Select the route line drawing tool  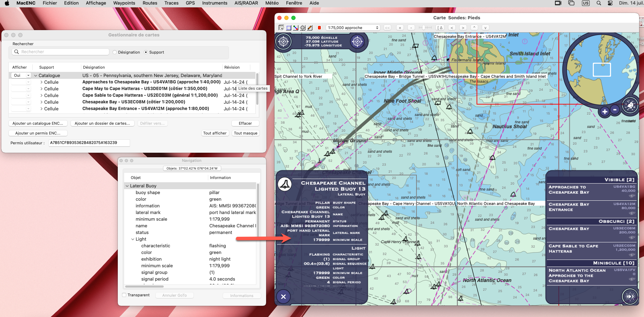(296, 28)
